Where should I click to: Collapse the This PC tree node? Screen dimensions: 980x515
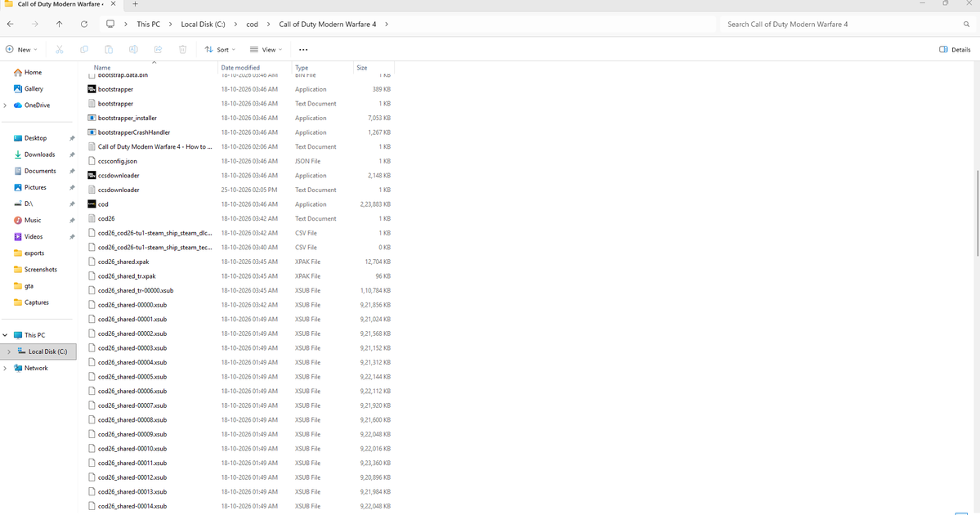(x=5, y=335)
